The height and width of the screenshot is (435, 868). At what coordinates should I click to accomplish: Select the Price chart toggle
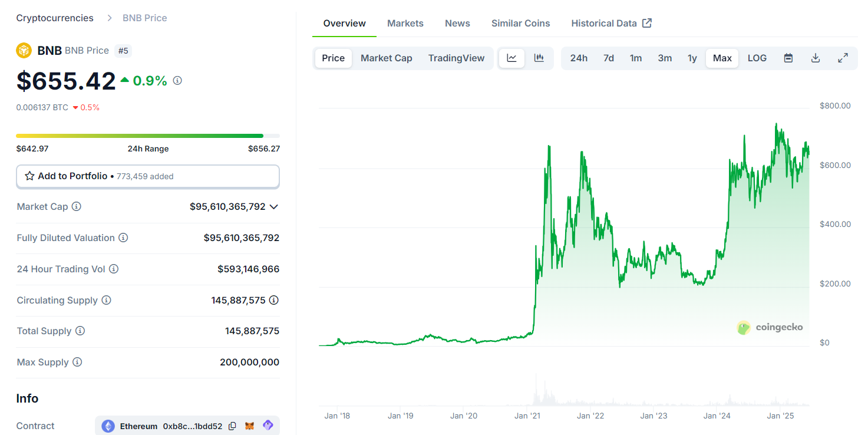click(x=334, y=58)
